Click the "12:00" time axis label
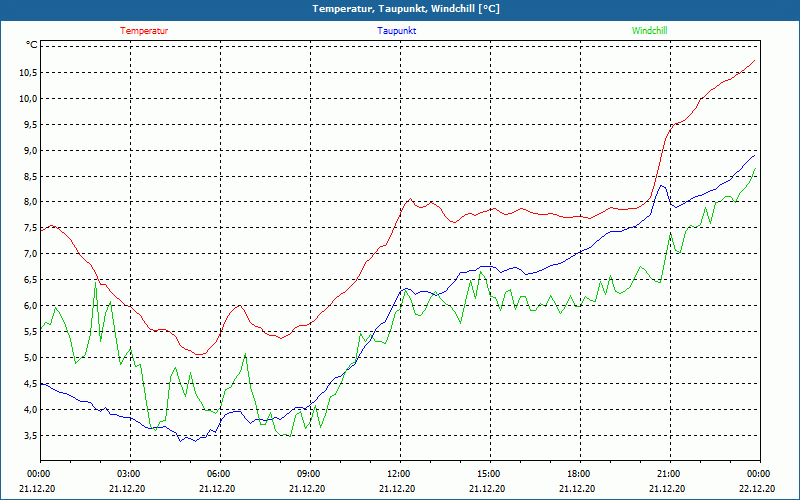Screen dimensions: 800x500 (400, 474)
